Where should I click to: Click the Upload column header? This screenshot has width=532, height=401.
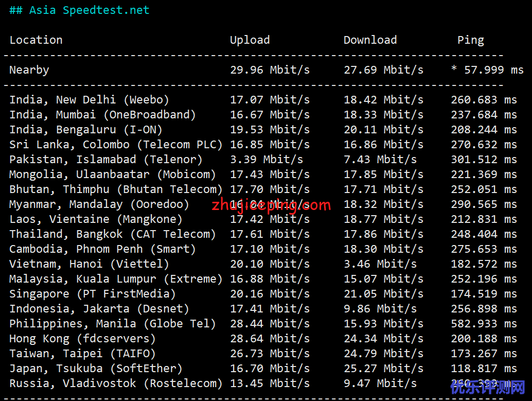coord(250,40)
